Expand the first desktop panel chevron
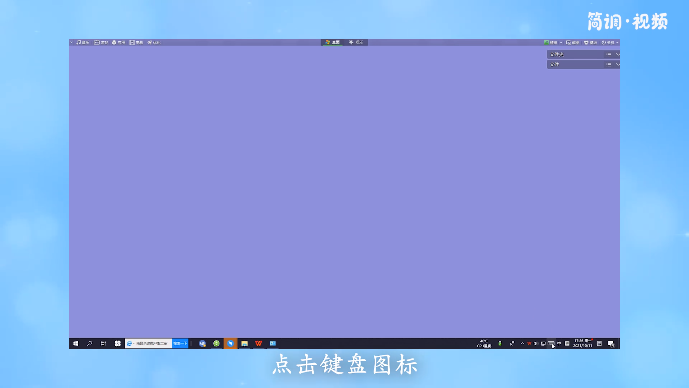The image size is (689, 388). (x=617, y=54)
